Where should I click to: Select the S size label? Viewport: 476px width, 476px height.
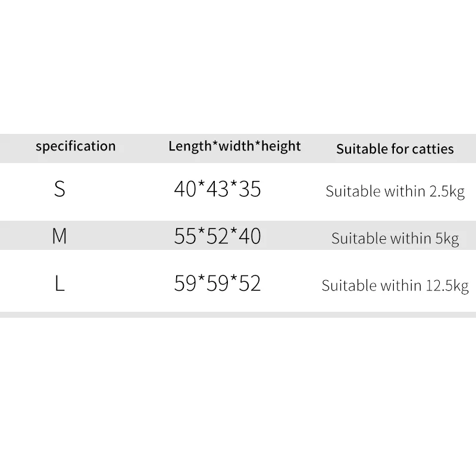(x=59, y=190)
